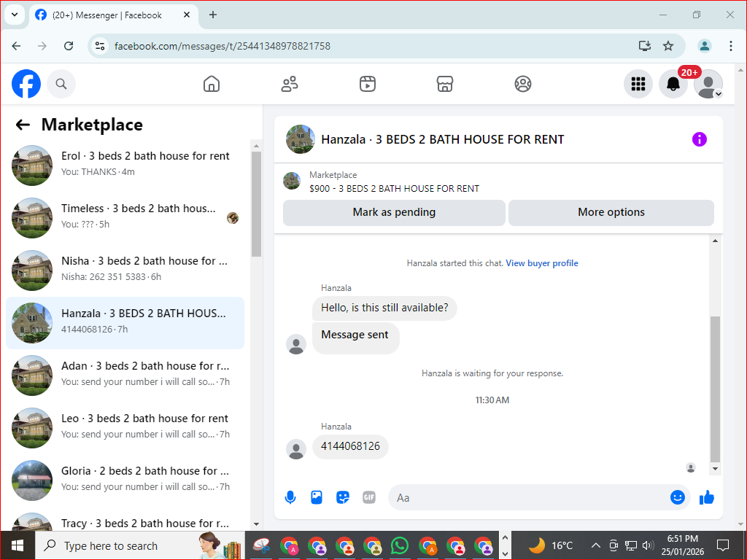Bookmark this tab star icon
This screenshot has width=747, height=560.
[668, 46]
